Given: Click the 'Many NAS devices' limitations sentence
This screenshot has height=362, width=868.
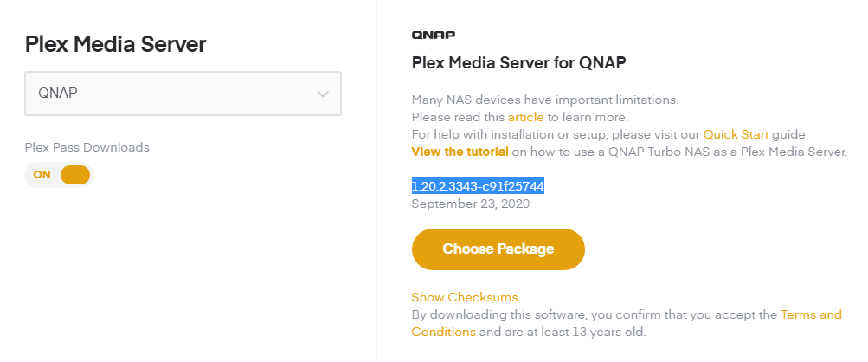Looking at the screenshot, I should (544, 100).
